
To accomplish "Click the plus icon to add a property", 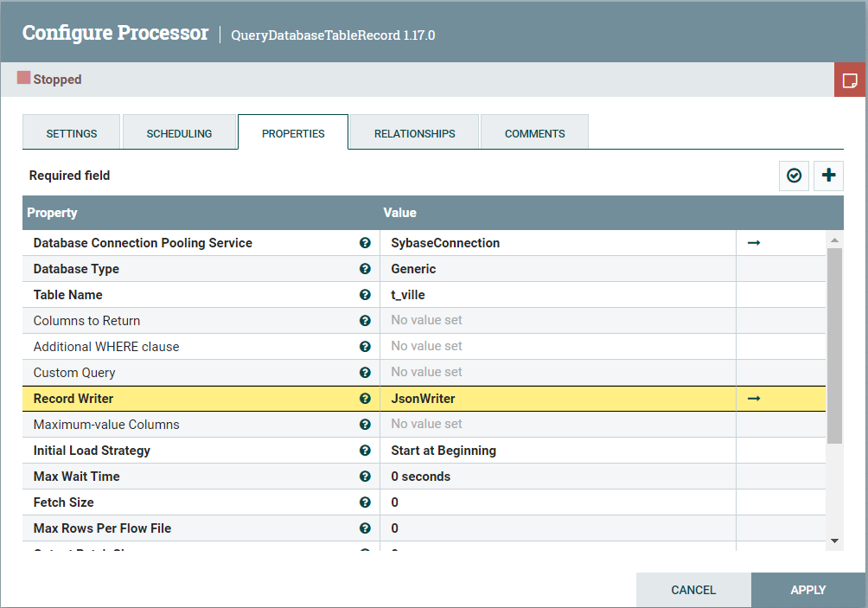I will tap(828, 176).
